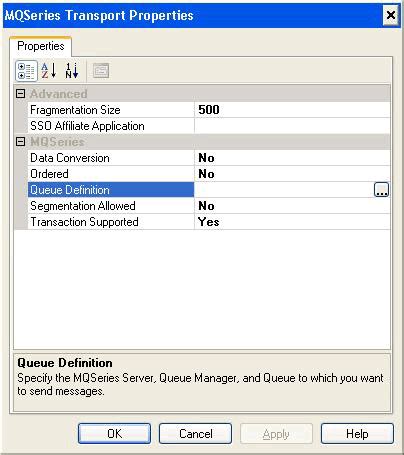
Task: Change the Segmentation Allowed value
Action: click(x=292, y=206)
